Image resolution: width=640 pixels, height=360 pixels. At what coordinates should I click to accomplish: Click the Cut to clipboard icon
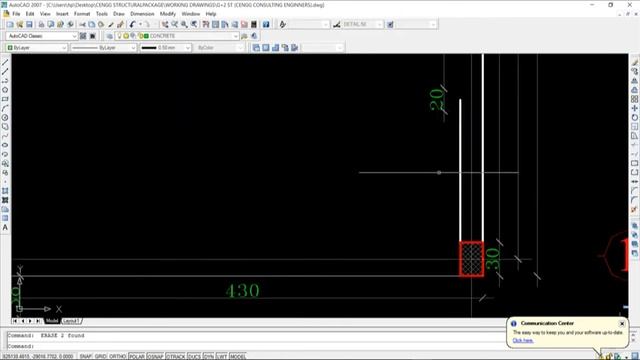click(82, 24)
